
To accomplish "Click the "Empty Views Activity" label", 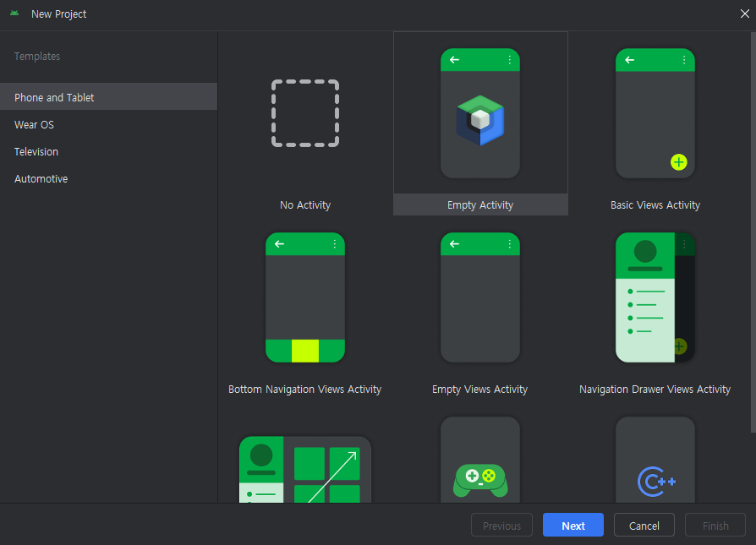I will [479, 390].
